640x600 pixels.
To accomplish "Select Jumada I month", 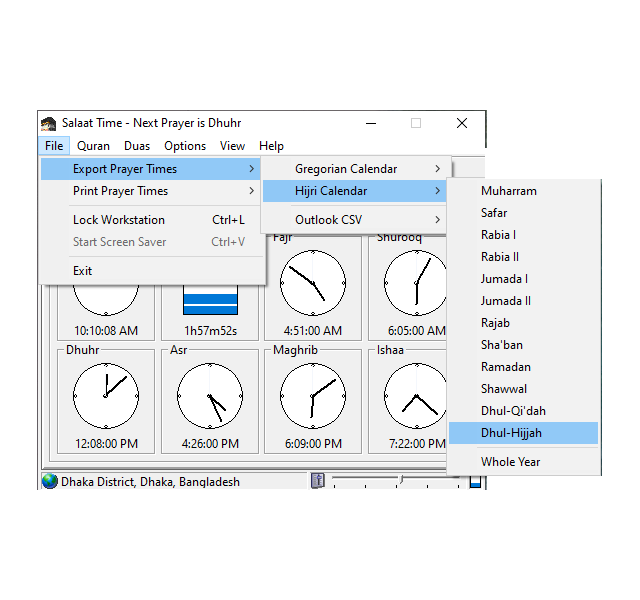I will 523,279.
